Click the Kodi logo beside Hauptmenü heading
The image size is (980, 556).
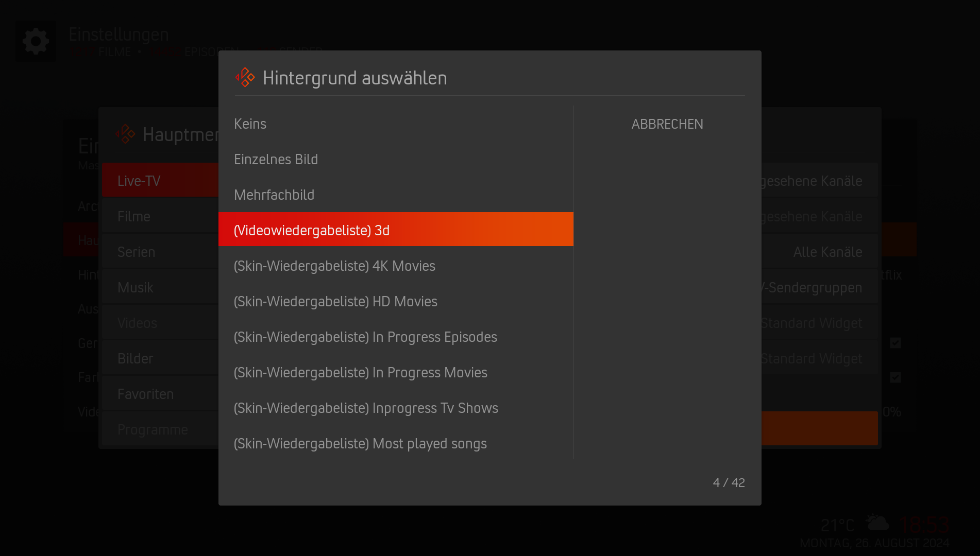click(x=125, y=134)
